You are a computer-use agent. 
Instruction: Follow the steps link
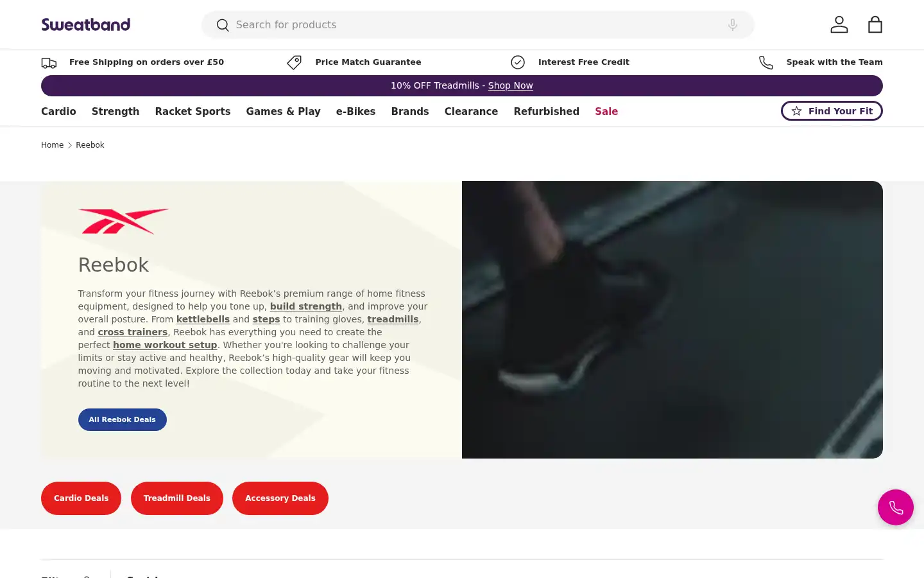pyautogui.click(x=266, y=319)
